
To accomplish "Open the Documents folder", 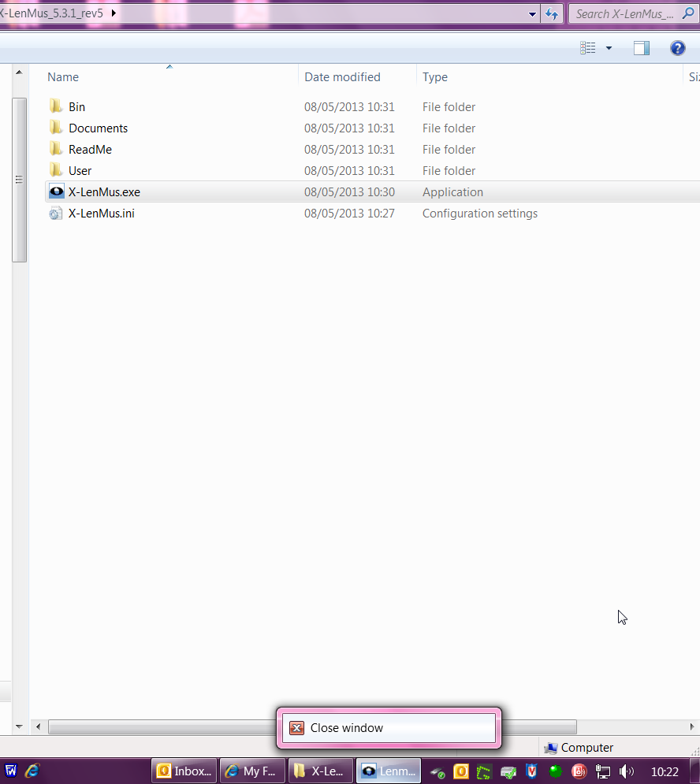I will click(98, 128).
